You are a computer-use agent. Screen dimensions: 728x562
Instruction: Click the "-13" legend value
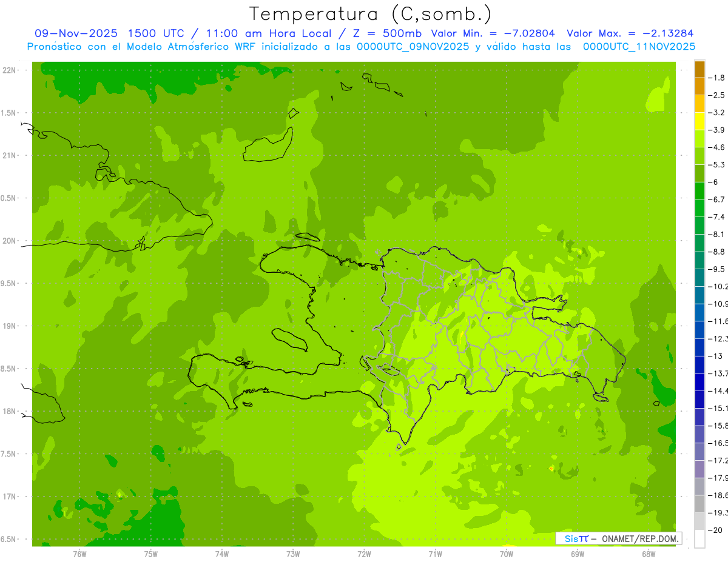click(715, 356)
